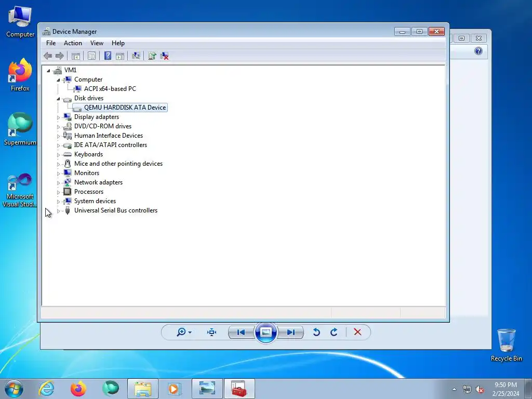
Task: Open the Action menu
Action: tap(73, 43)
